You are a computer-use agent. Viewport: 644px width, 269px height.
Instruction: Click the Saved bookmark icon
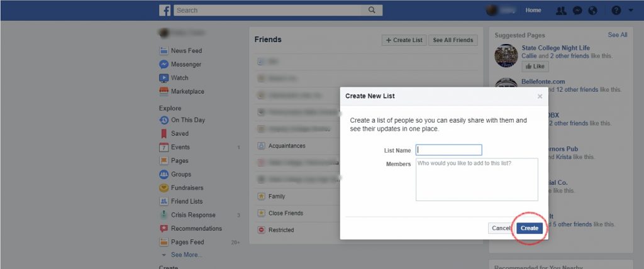point(164,133)
